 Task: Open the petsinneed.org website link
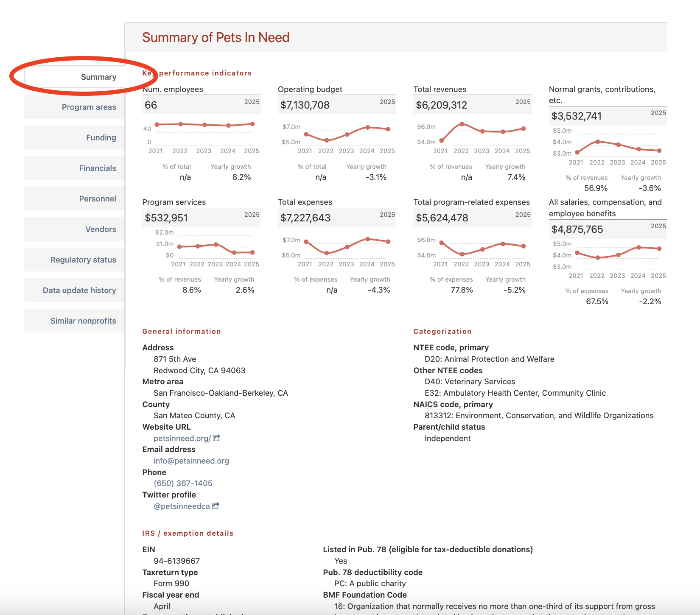tap(182, 438)
